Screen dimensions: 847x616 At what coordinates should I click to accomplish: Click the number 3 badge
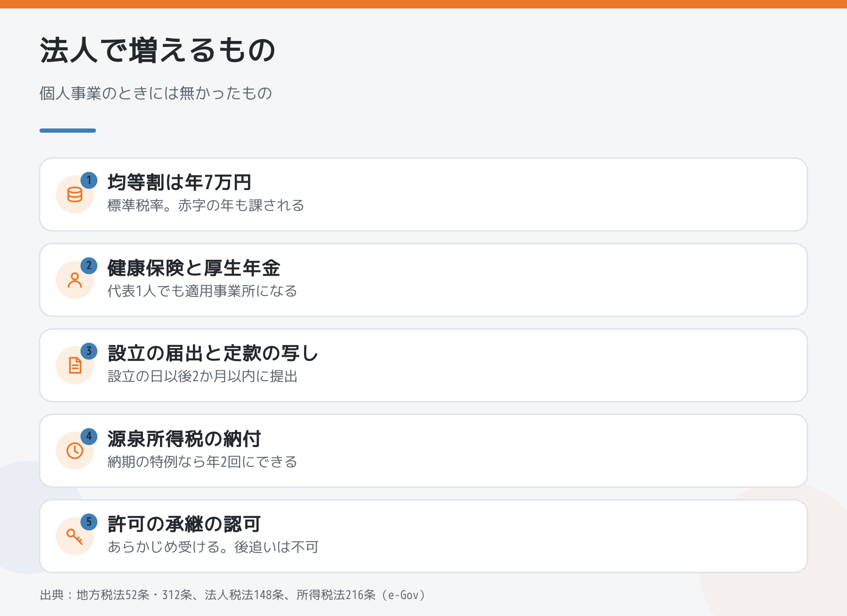tap(89, 351)
